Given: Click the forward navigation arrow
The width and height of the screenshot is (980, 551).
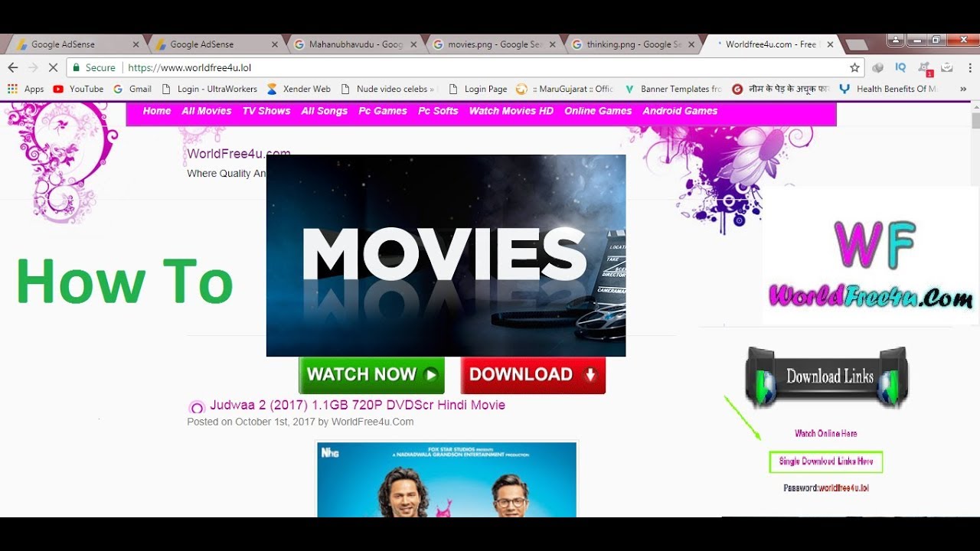Looking at the screenshot, I should (x=33, y=67).
